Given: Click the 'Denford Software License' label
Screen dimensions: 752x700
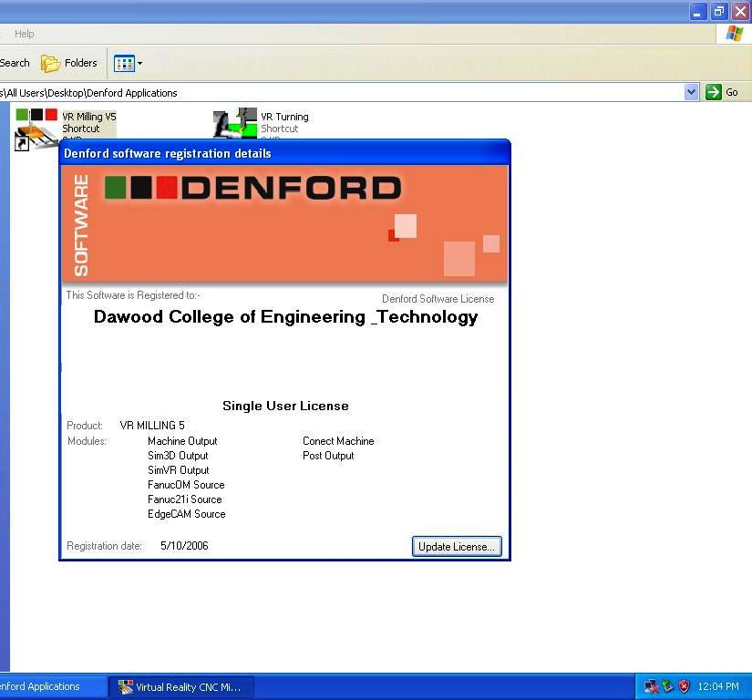Looking at the screenshot, I should [438, 299].
